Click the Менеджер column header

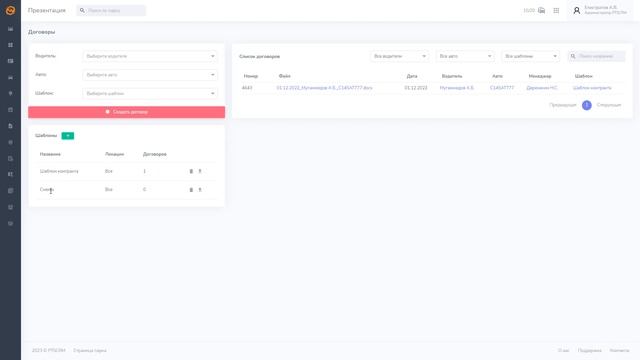click(540, 76)
